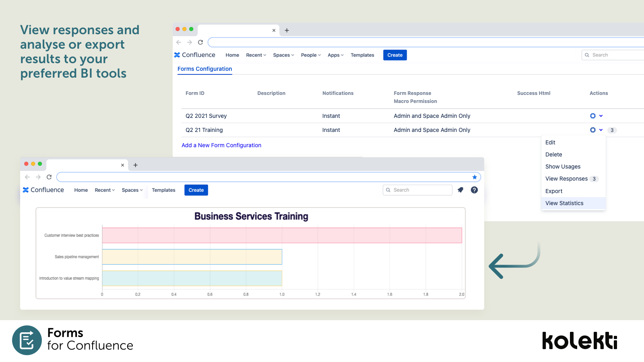Open help question mark icon

pyautogui.click(x=475, y=190)
